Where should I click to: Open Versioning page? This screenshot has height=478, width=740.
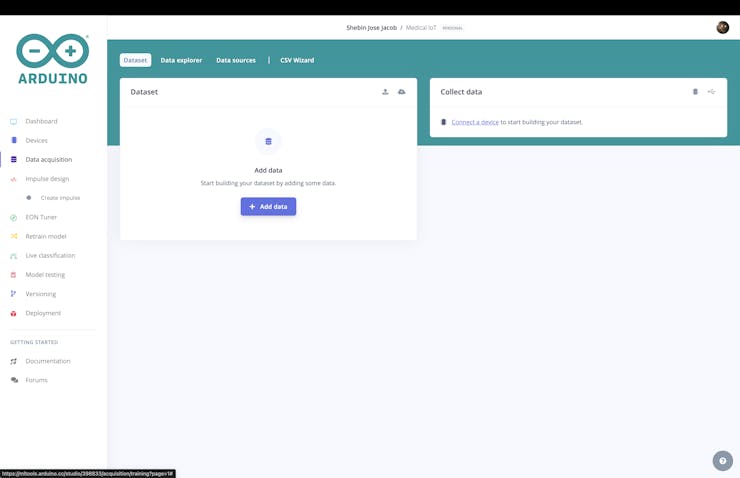41,294
